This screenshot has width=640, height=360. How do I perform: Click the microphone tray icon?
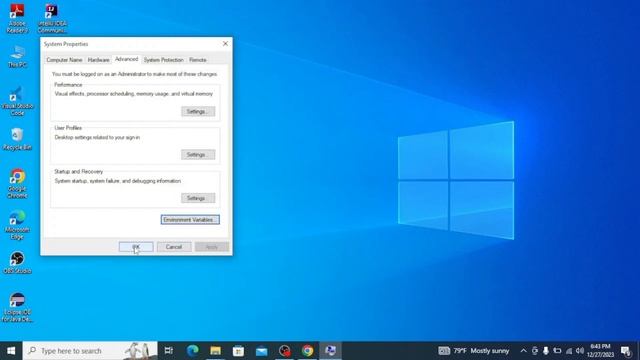[546, 351]
